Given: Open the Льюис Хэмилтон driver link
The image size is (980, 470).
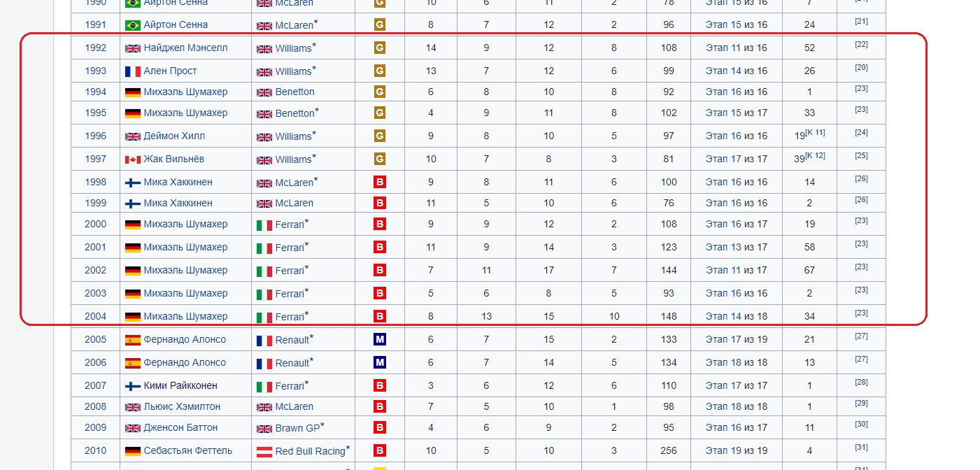Looking at the screenshot, I should (x=182, y=406).
